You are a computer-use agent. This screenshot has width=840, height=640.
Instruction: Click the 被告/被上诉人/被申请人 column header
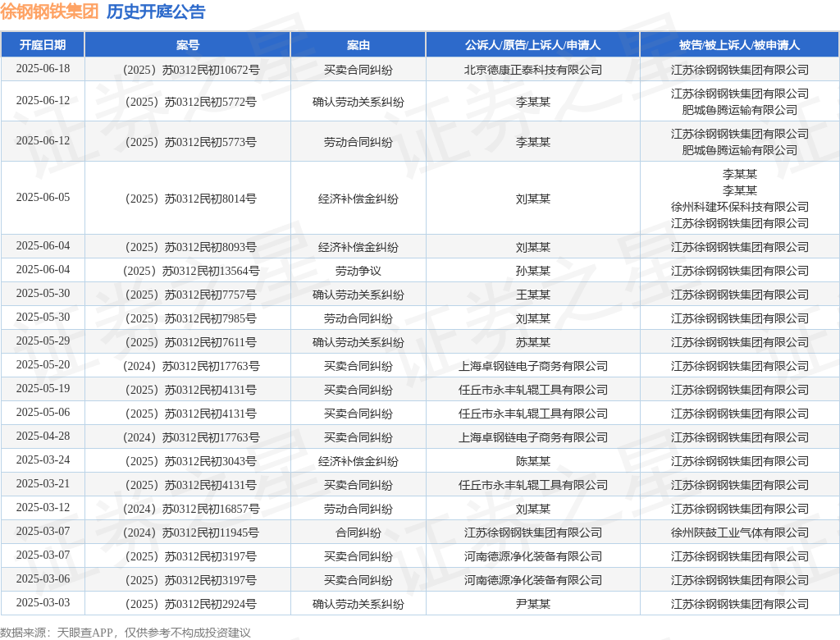(739, 45)
